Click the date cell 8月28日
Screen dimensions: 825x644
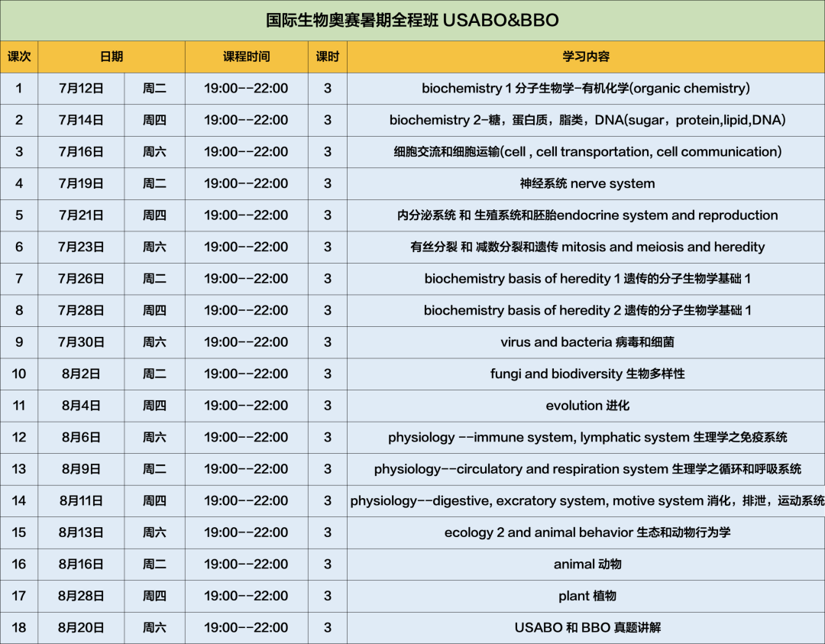click(x=81, y=596)
